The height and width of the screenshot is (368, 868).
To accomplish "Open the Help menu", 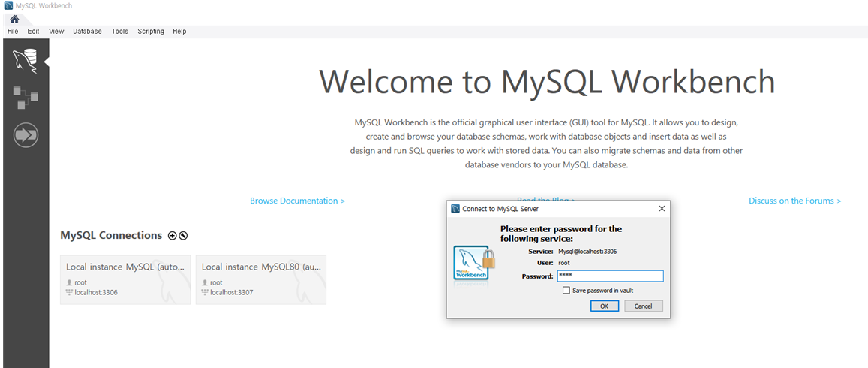I will click(179, 32).
